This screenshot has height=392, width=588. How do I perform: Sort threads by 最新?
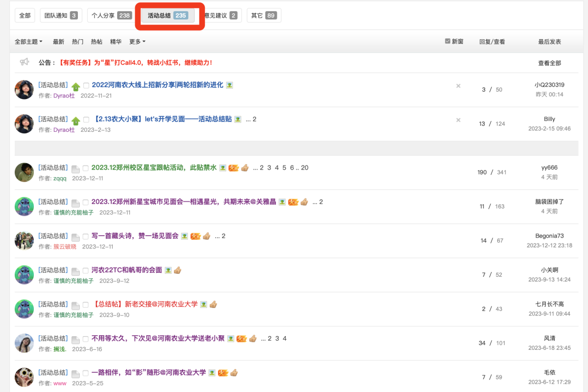[58, 42]
